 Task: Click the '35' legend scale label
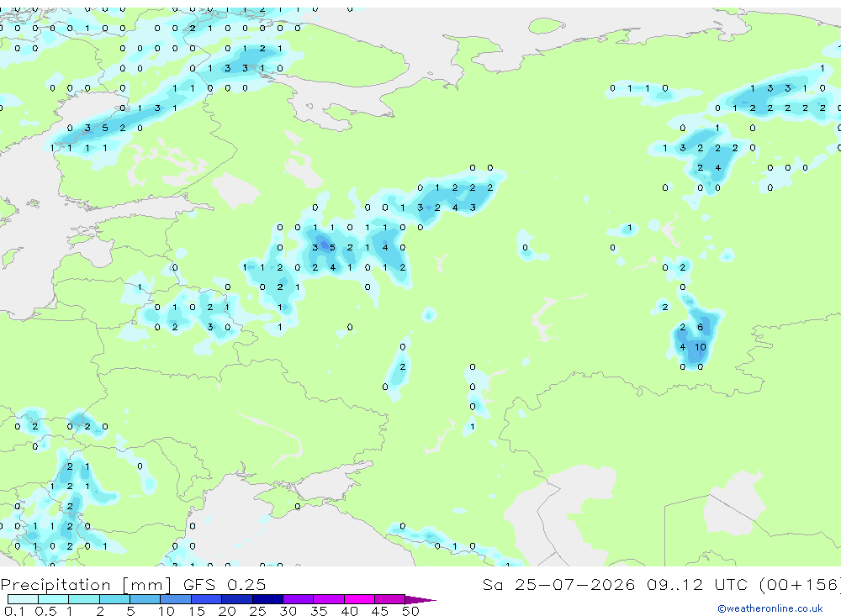pos(319,611)
